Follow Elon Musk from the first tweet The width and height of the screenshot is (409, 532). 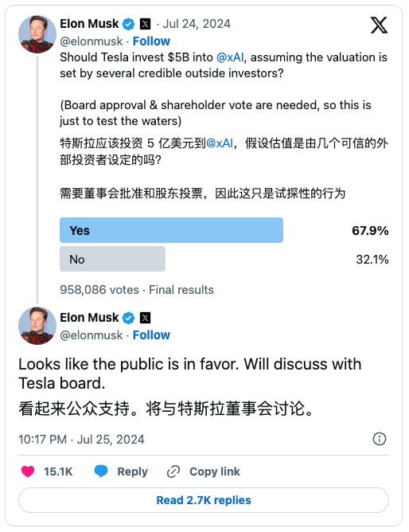click(x=151, y=41)
